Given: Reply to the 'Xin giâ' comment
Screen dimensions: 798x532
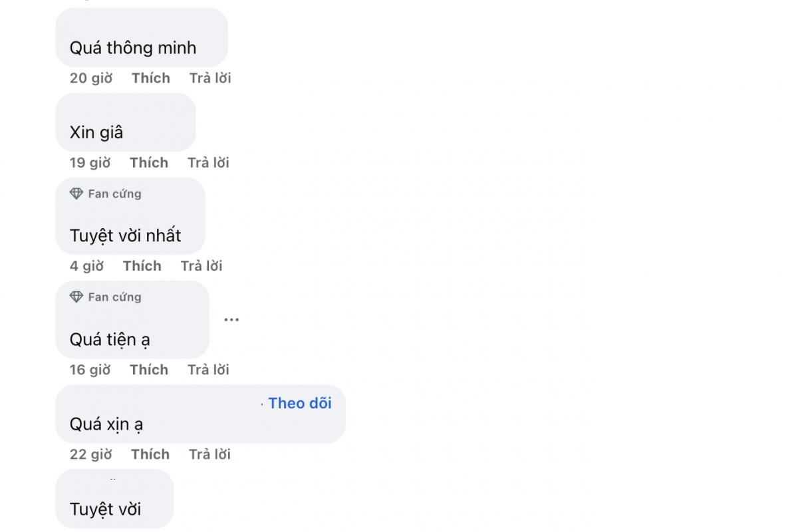Looking at the screenshot, I should point(208,162).
